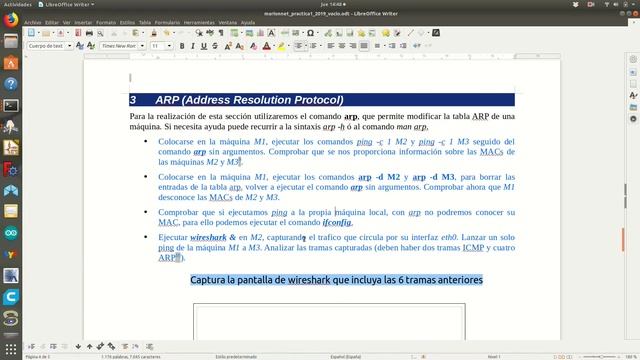Open print preview from the magnifier icon

100,33
